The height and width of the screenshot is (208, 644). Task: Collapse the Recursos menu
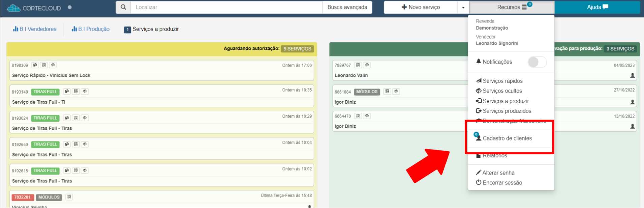(512, 7)
